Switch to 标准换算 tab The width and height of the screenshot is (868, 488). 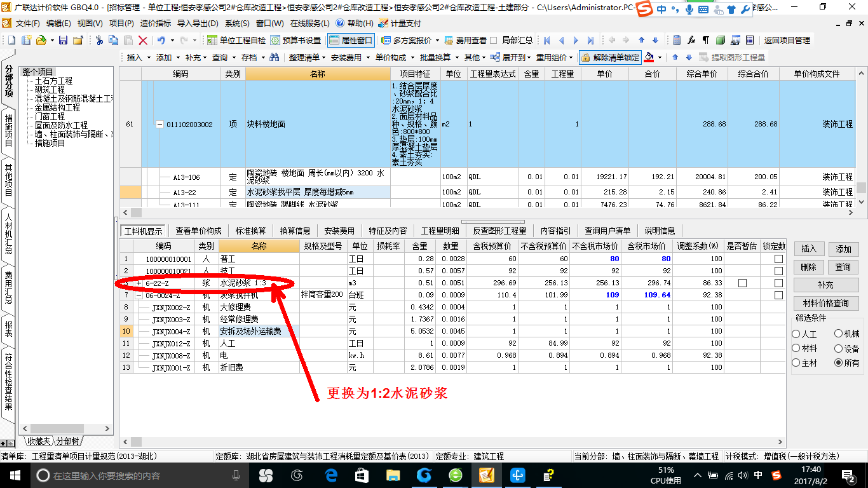pos(250,231)
